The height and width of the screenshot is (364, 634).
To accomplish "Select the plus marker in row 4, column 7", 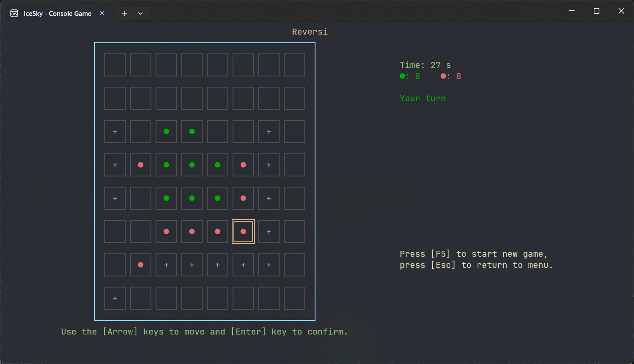I will [269, 165].
